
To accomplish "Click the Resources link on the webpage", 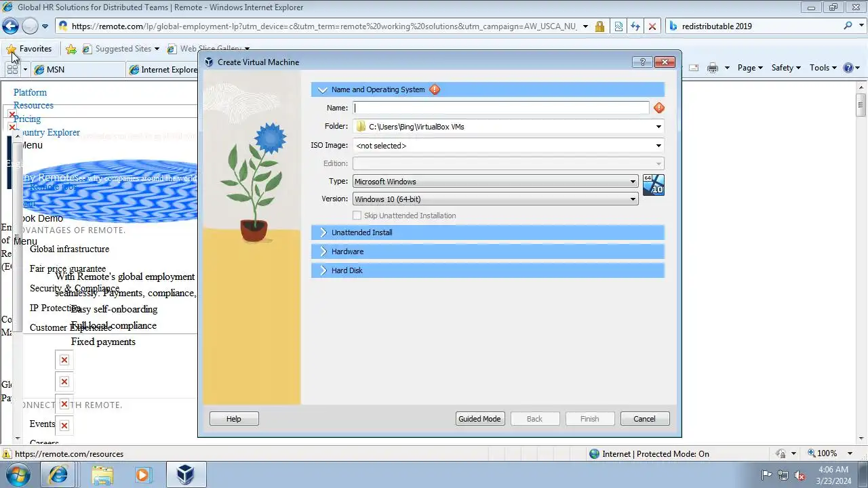I will coord(33,105).
